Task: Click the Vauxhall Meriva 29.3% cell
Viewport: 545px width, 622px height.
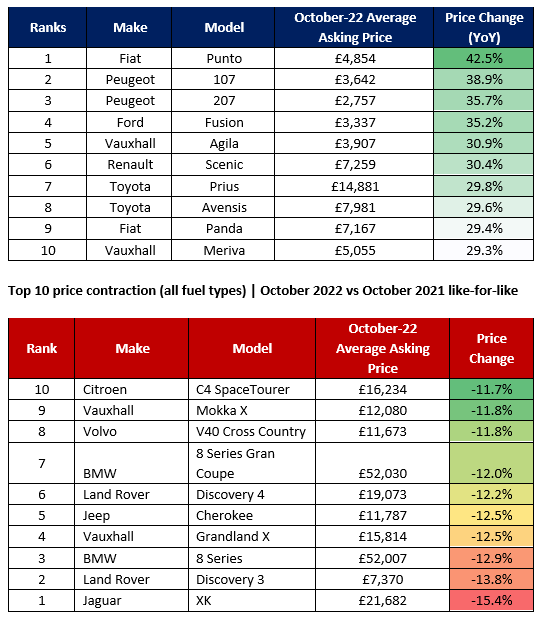Action: pos(484,250)
